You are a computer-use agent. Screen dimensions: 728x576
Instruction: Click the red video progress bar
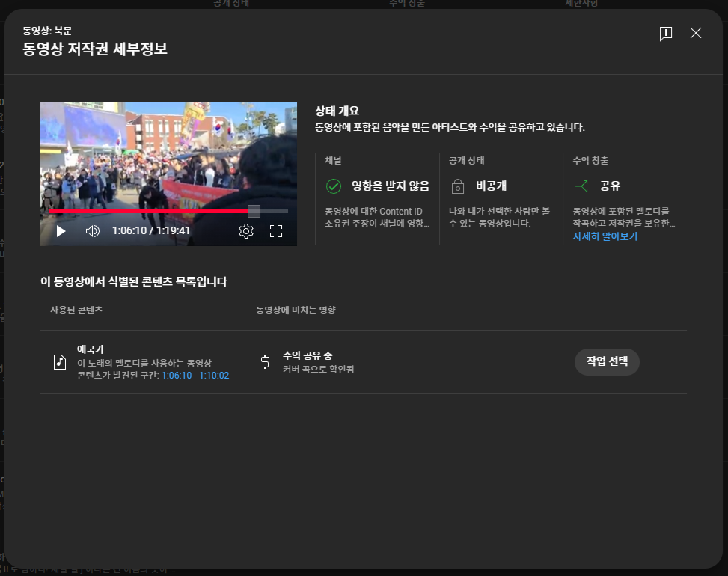point(149,211)
